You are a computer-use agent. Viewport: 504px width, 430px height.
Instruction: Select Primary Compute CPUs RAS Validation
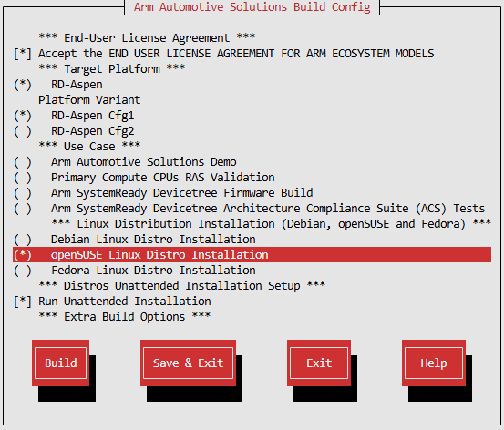click(23, 178)
